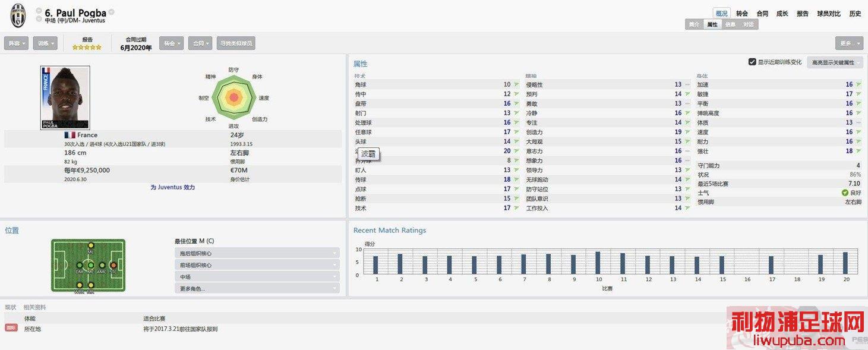Toggle 显示近期训练变化 checkbox
This screenshot has width=868, height=350.
(752, 62)
